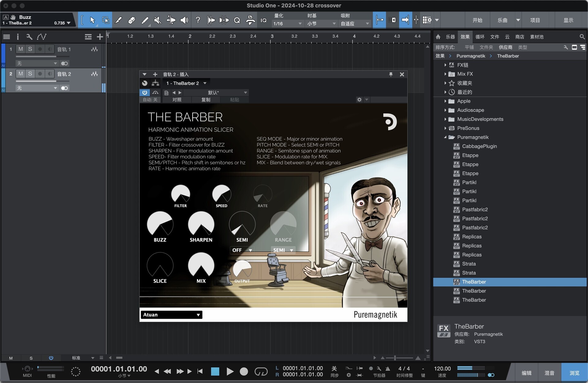Open the browser search magnifier

pos(582,37)
